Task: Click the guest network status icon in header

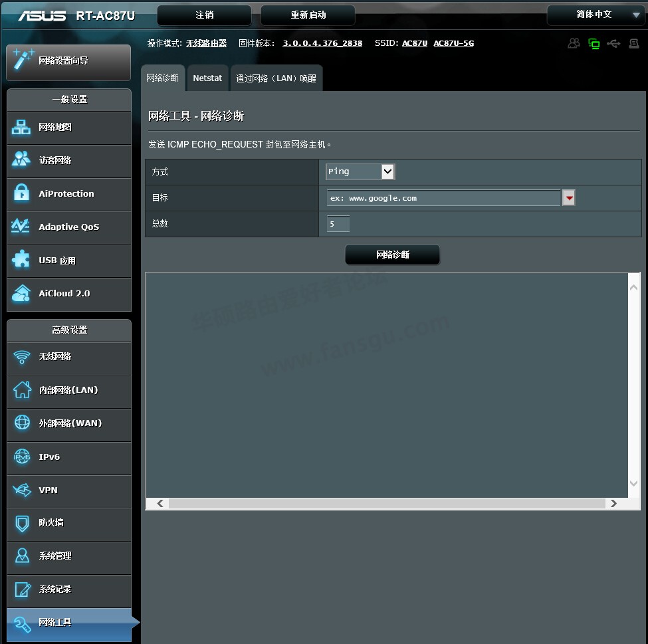Action: [x=574, y=43]
